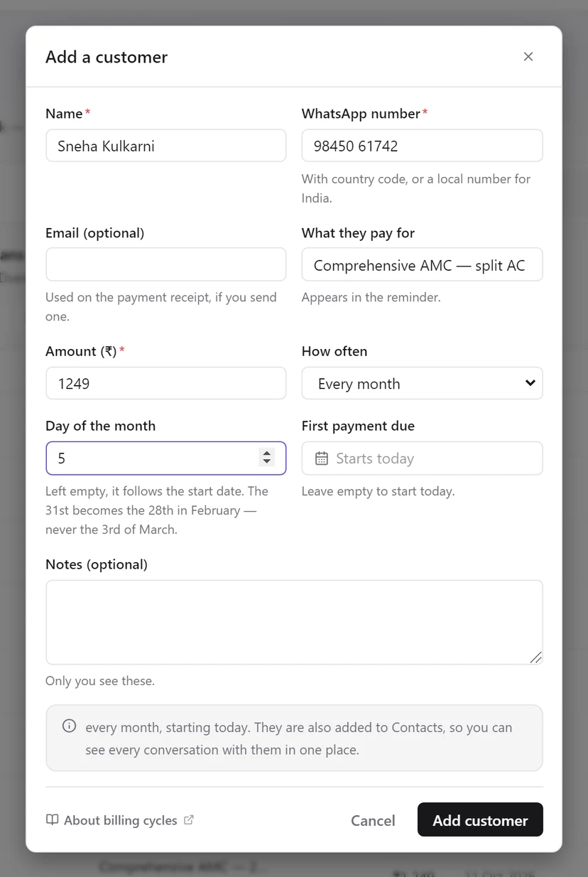This screenshot has height=877, width=588.
Task: Click the 'Leave empty to start today.' hint
Action: (x=379, y=491)
